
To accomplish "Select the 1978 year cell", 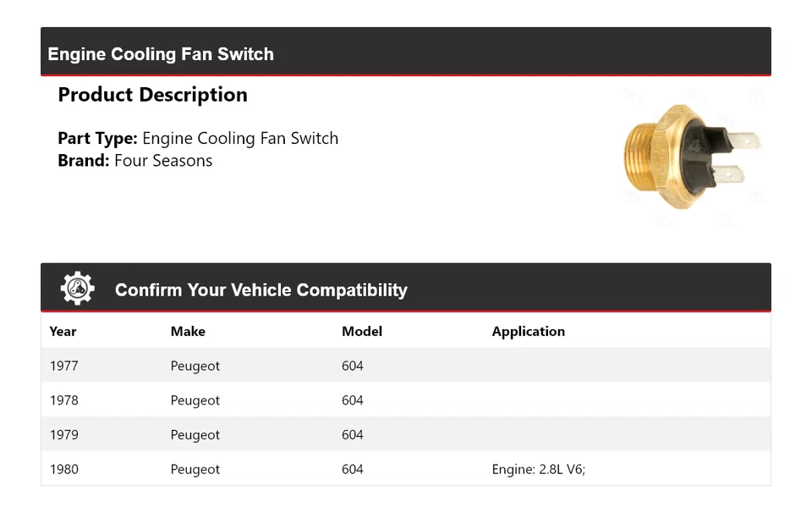I will [x=64, y=400].
